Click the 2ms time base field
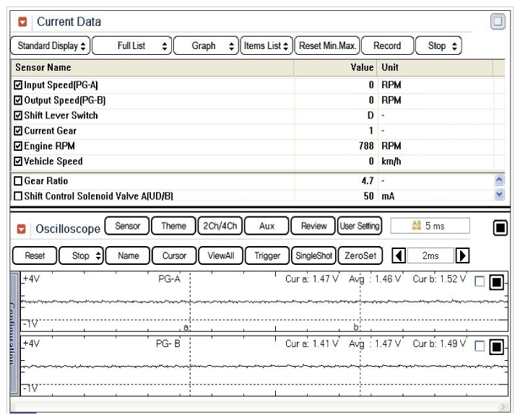Image resolution: width=520 pixels, height=420 pixels. coord(430,255)
